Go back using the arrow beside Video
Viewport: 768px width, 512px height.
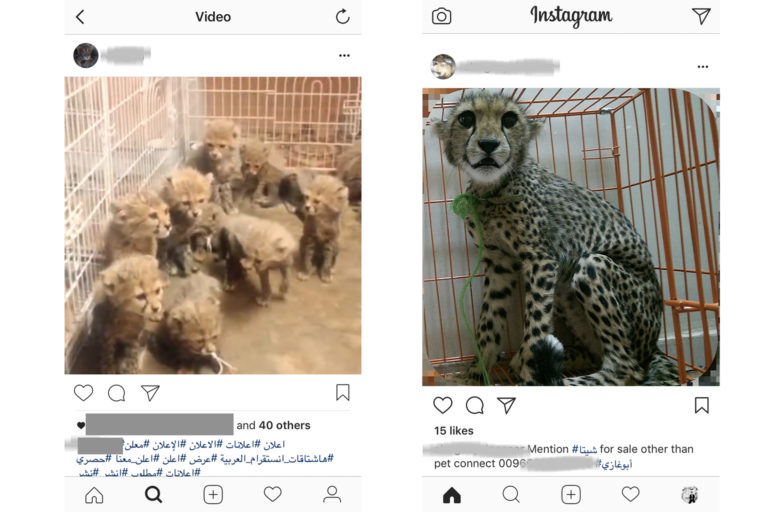[80, 17]
